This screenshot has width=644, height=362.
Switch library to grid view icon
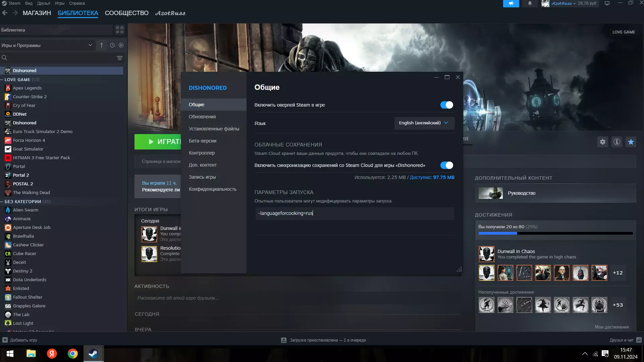(120, 30)
